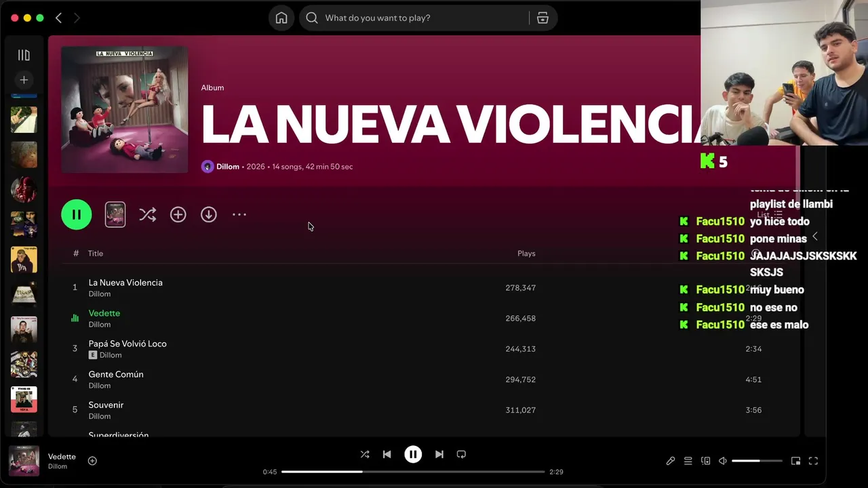Skip to the previous track

(x=387, y=454)
